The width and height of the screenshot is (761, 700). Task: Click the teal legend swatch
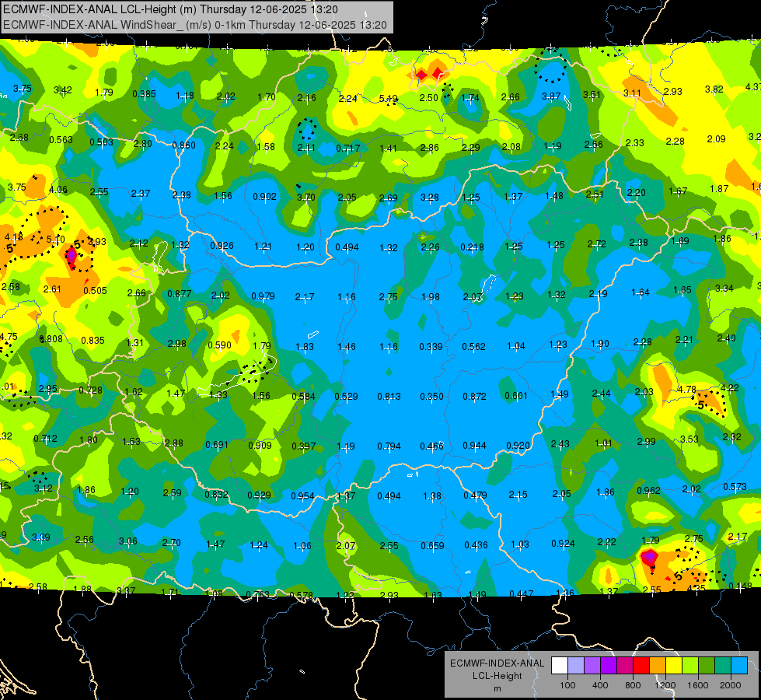723,665
